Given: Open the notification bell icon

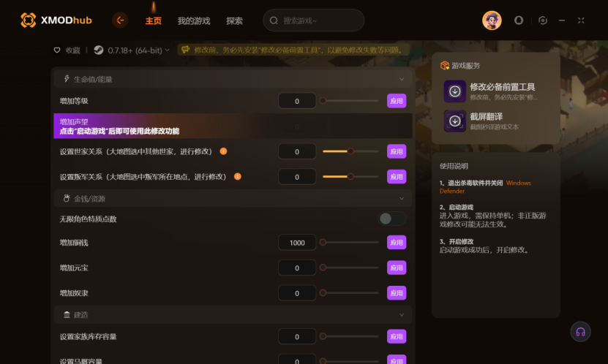Looking at the screenshot, I should pos(519,20).
